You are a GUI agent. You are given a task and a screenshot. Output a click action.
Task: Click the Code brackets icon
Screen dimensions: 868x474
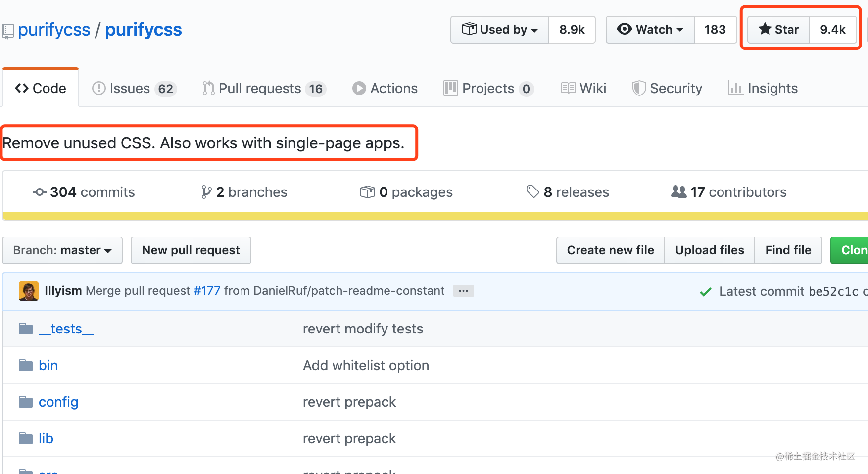pyautogui.click(x=22, y=88)
